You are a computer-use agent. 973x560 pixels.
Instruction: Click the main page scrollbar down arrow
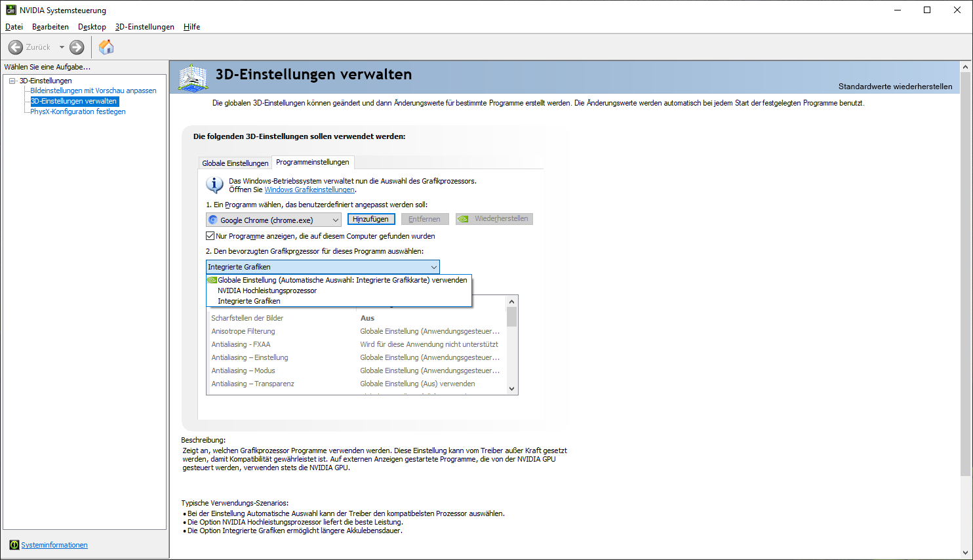965,553
